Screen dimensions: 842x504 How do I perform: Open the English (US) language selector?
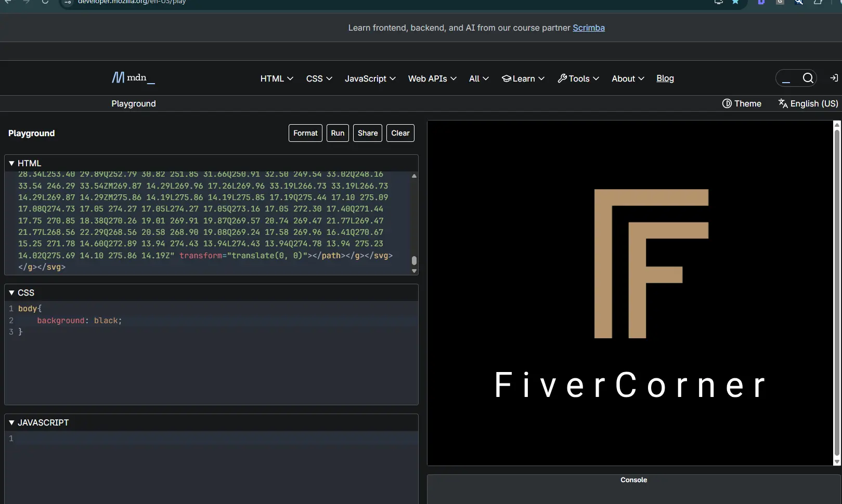coord(808,103)
